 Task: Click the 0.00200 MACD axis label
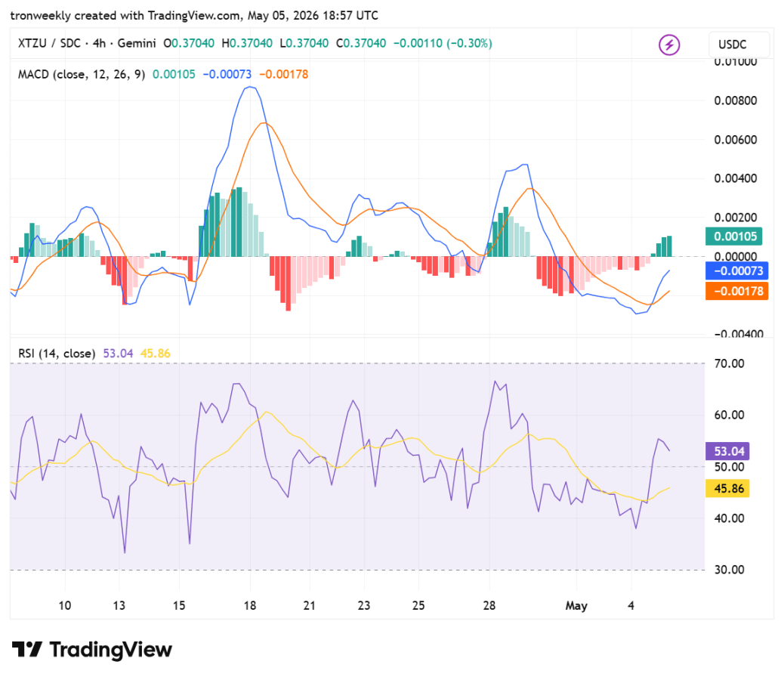click(735, 218)
